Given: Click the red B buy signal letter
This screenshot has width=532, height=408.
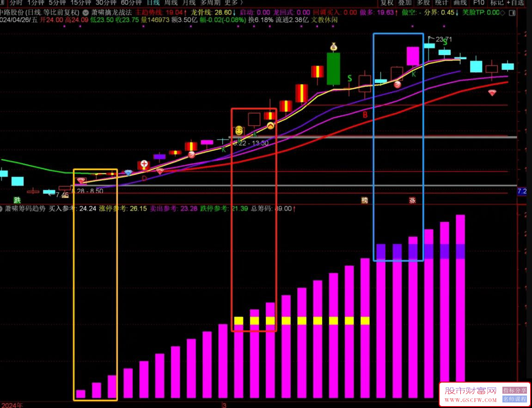Looking at the screenshot, I should coord(365,115).
